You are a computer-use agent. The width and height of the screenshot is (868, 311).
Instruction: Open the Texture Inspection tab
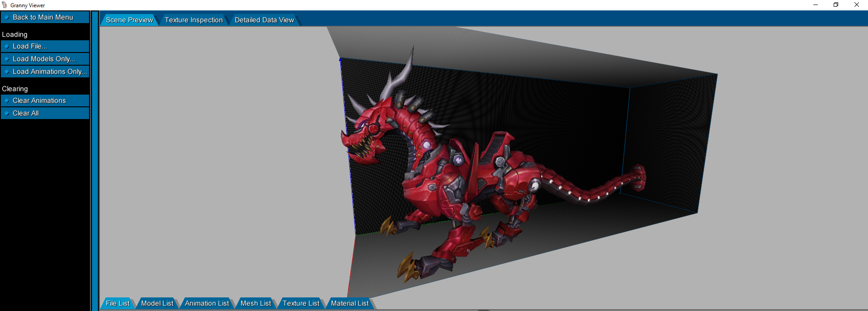point(193,20)
